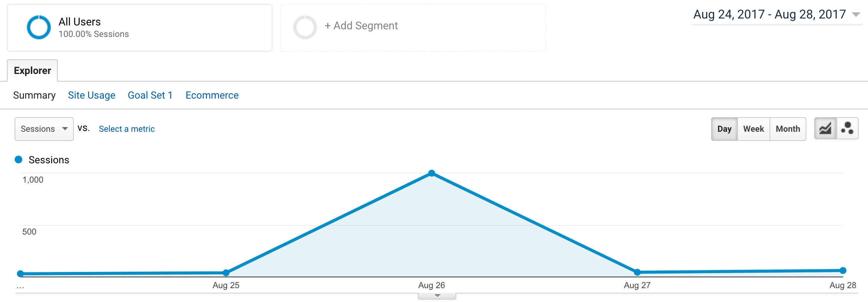
Task: Switch to motion chart icon
Action: pyautogui.click(x=847, y=129)
